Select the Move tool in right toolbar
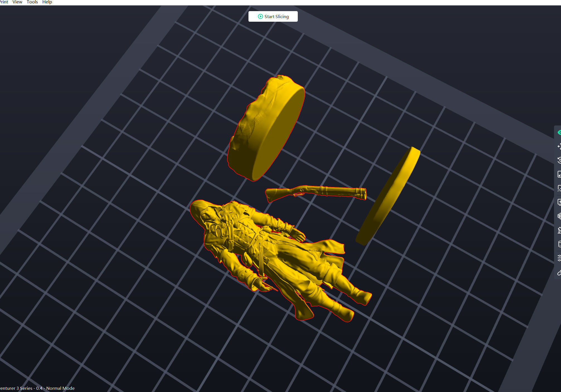The height and width of the screenshot is (392, 561). [x=559, y=147]
